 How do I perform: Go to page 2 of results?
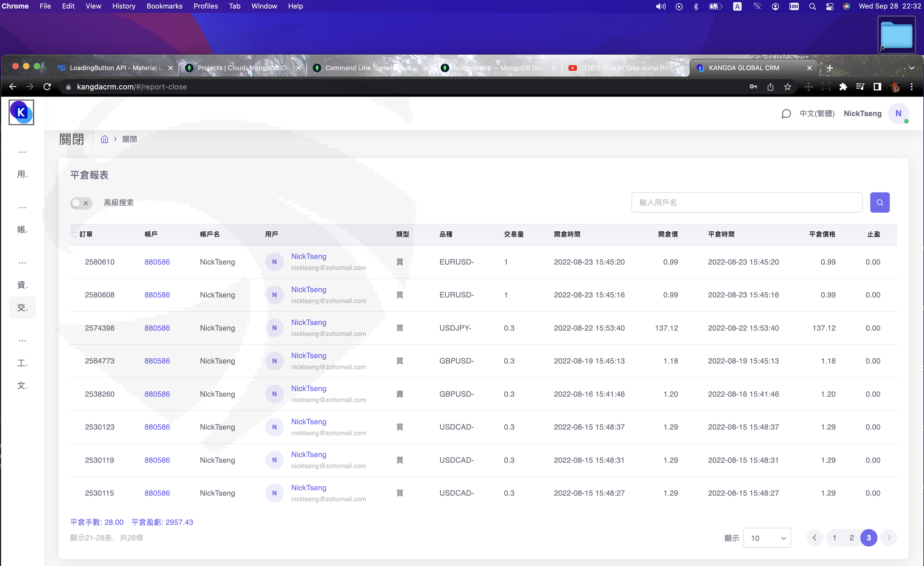(852, 537)
